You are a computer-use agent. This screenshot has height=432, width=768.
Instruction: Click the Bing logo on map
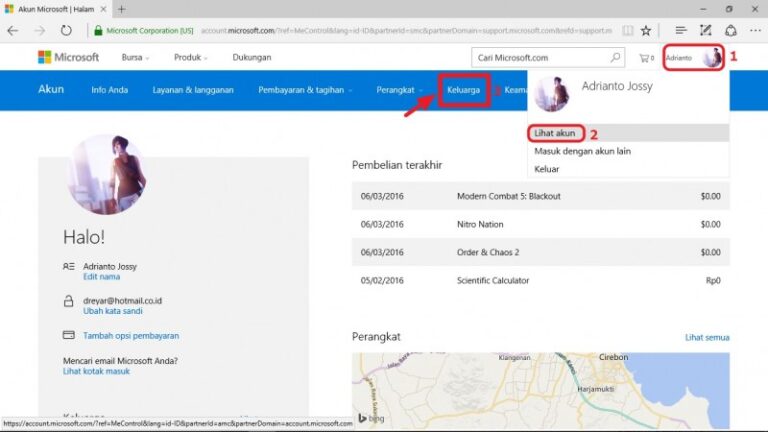coord(371,418)
